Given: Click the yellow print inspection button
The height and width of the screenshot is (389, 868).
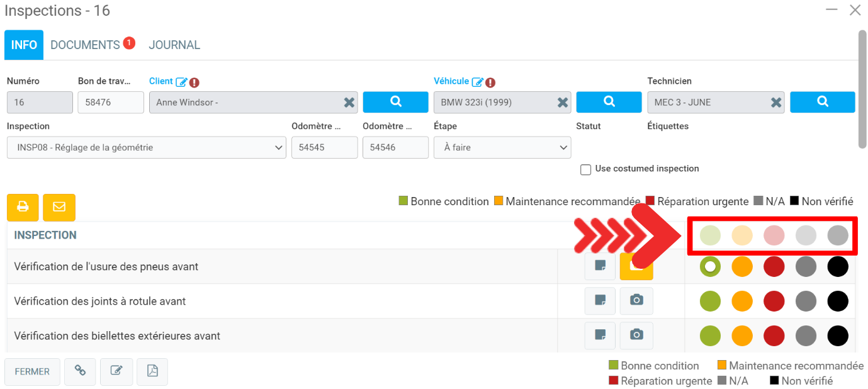Looking at the screenshot, I should pyautogui.click(x=23, y=207).
